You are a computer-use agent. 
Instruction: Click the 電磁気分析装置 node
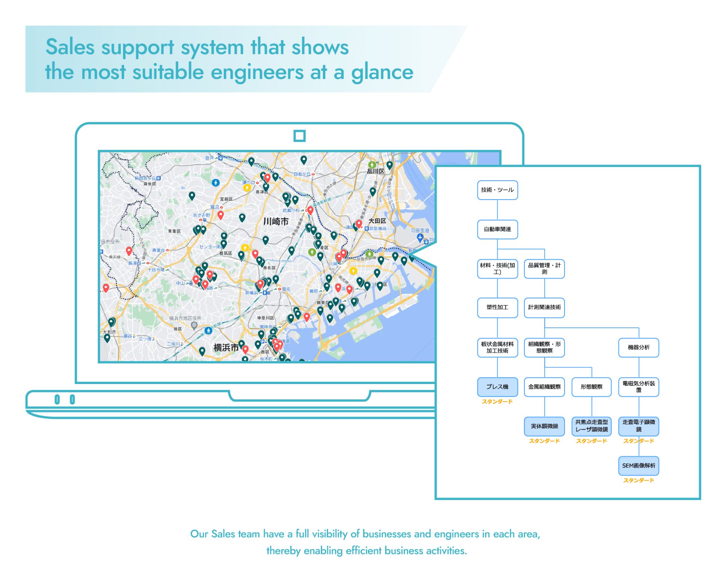pos(638,387)
